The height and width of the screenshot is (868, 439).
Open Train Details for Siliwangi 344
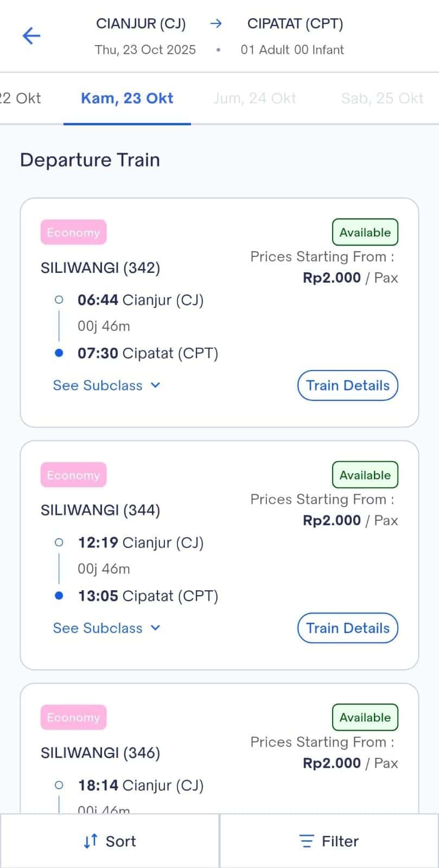(347, 628)
